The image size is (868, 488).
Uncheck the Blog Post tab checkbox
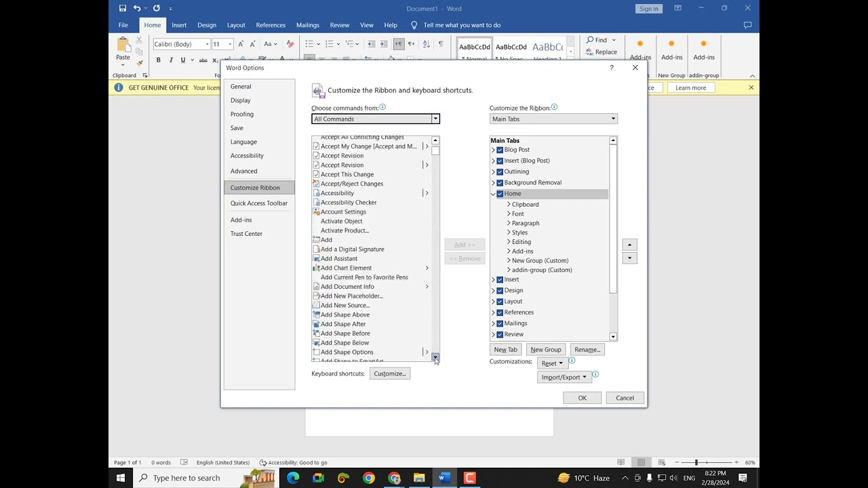point(500,150)
